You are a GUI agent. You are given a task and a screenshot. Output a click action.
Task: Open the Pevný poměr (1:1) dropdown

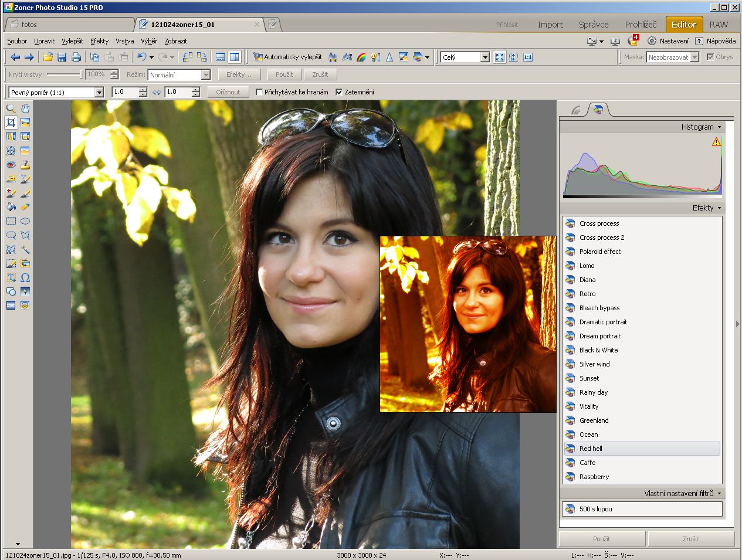click(99, 93)
